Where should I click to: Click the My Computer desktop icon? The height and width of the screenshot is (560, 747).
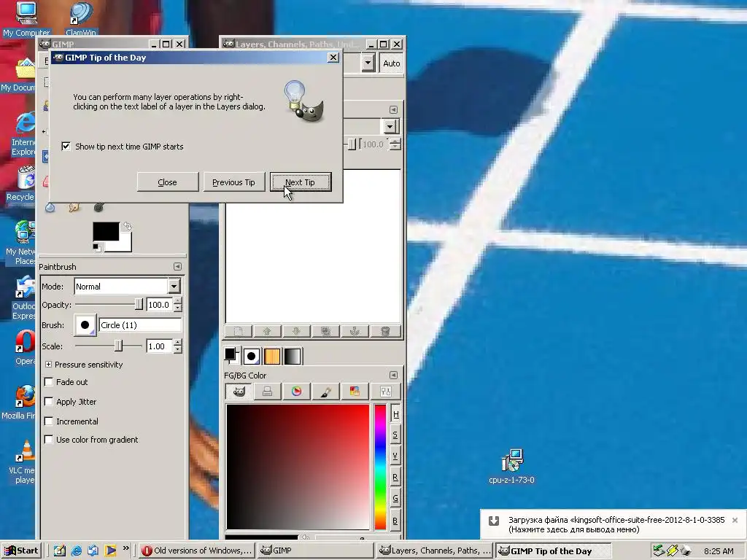point(26,19)
